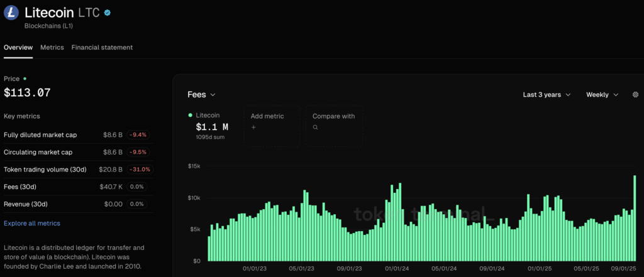
Task: Open the Last 3 years range dropdown
Action: (547, 94)
